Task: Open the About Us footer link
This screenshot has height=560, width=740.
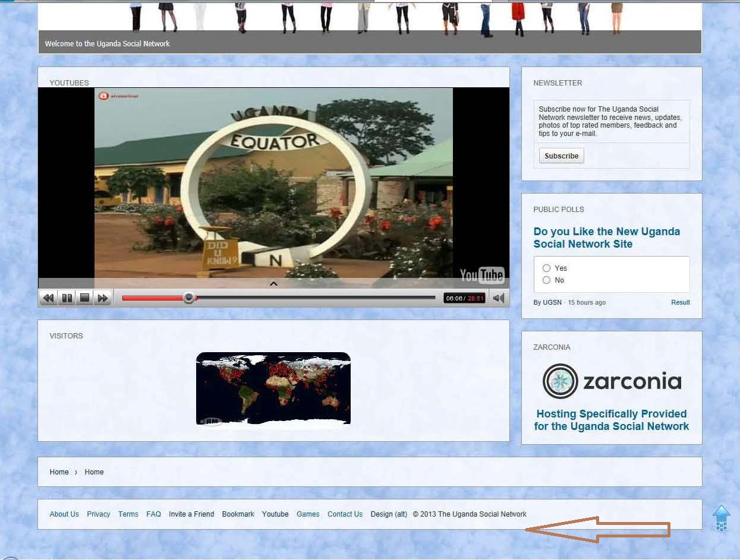Action: pyautogui.click(x=64, y=514)
